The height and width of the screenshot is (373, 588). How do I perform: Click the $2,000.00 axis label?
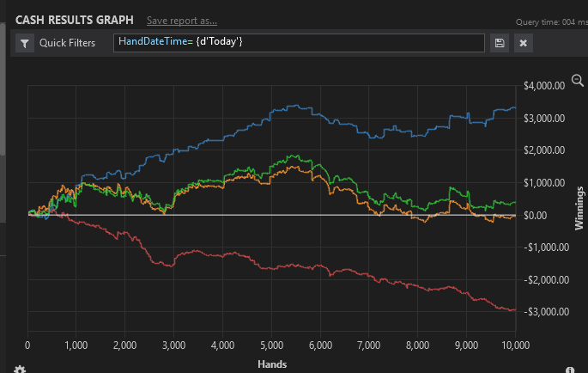544,150
